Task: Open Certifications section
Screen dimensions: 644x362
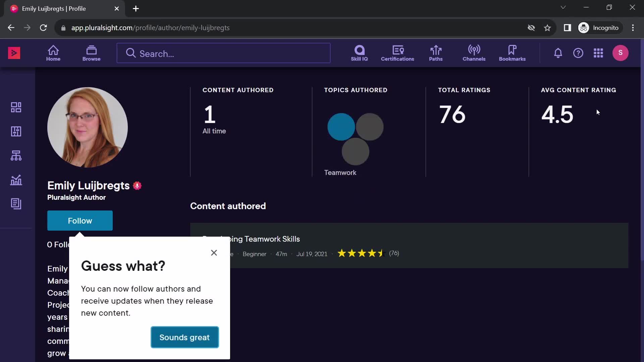Action: 397,53
